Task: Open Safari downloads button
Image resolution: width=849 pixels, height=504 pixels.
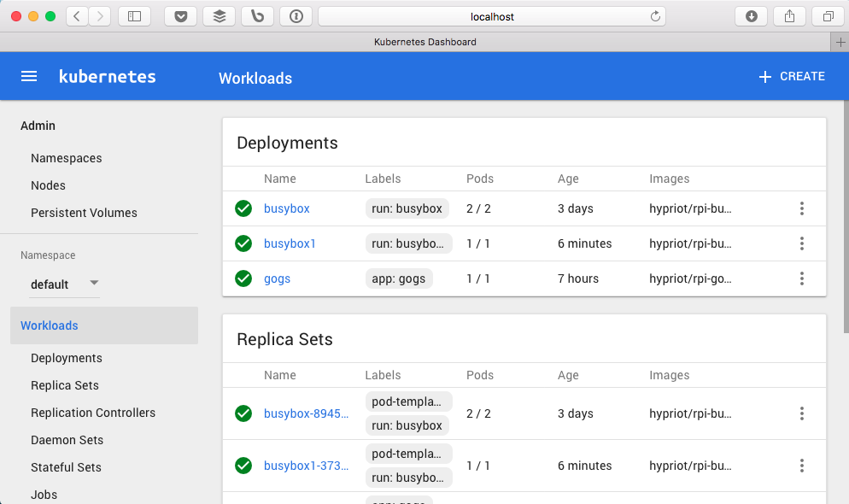Action: 751,16
